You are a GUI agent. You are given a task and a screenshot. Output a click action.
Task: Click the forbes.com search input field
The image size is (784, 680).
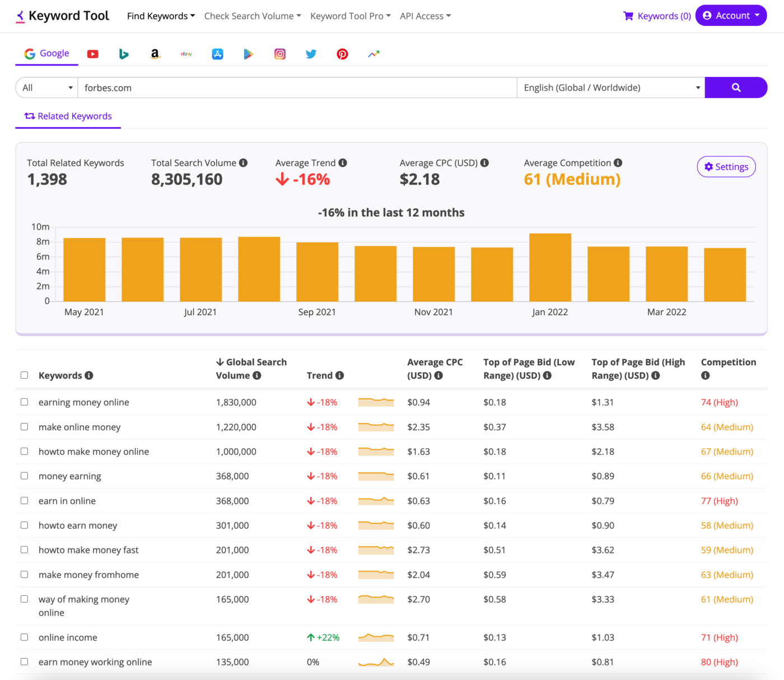point(297,87)
